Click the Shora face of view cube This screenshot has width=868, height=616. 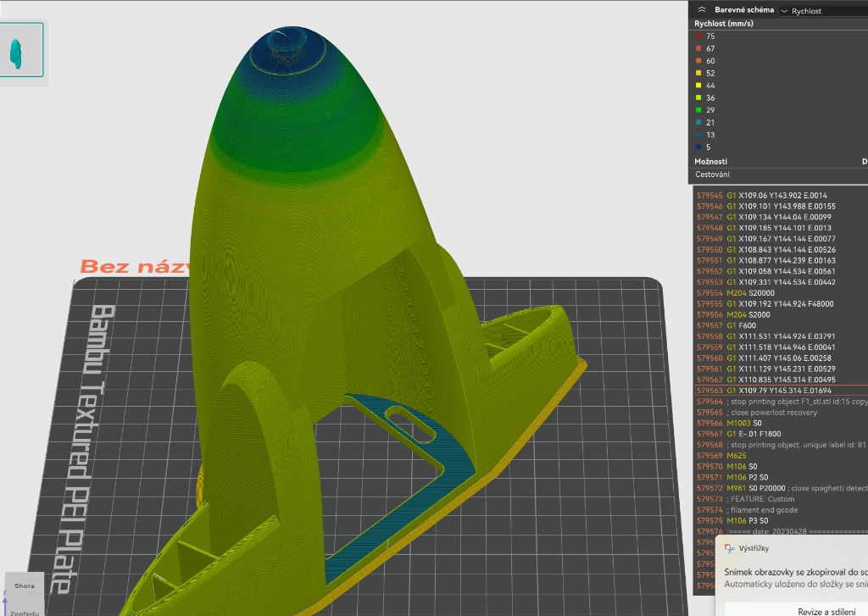coord(25,585)
